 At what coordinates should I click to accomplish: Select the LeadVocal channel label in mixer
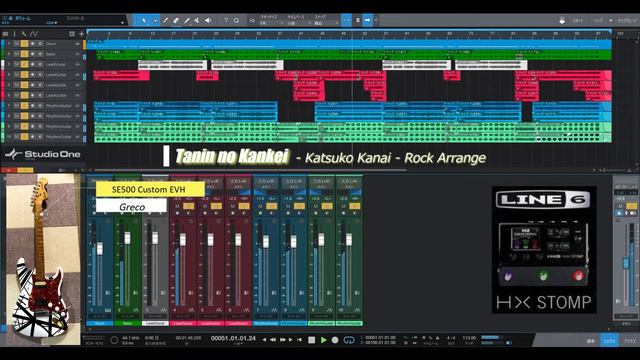[x=155, y=323]
